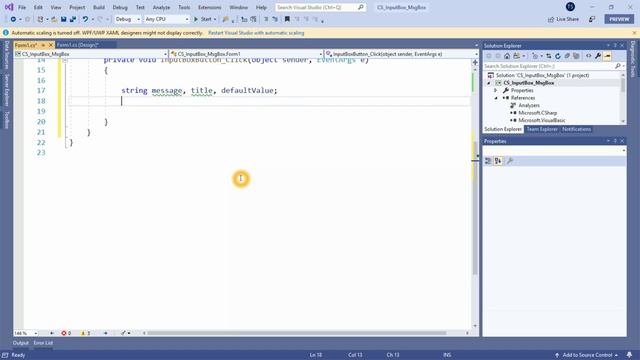Select Microsoft.CSharp reference in Solution Explorer
This screenshot has width=640, height=360.
tap(538, 113)
